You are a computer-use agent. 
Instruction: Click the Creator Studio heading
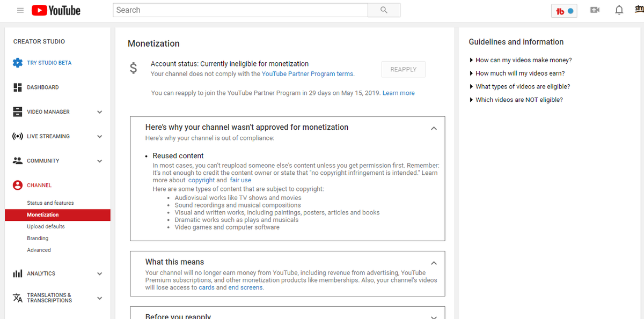click(39, 42)
